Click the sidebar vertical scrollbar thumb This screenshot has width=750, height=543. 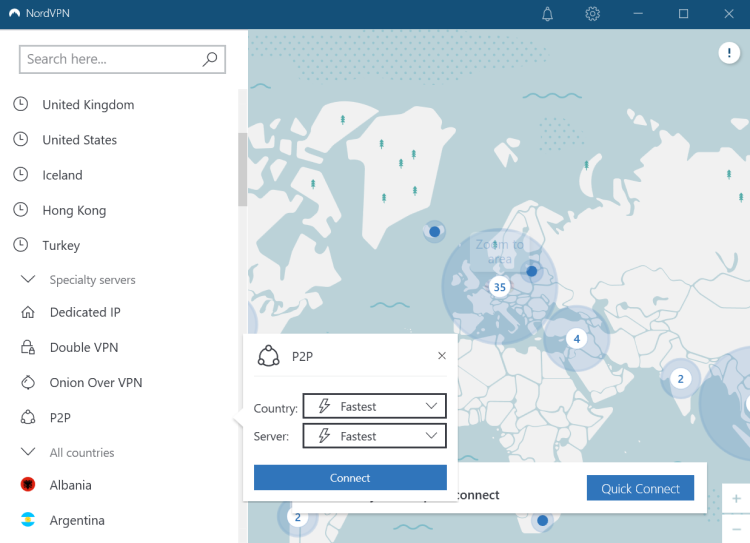(241, 168)
